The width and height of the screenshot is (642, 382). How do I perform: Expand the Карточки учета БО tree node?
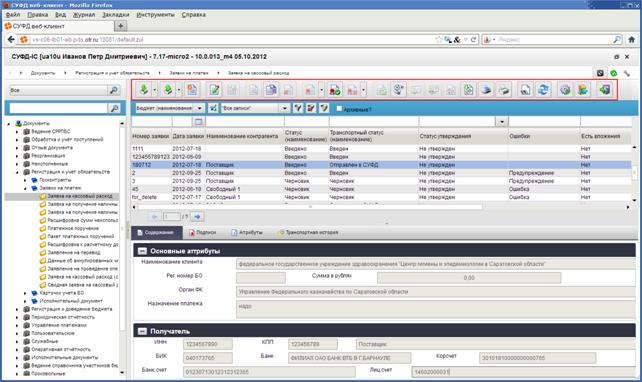[25, 293]
